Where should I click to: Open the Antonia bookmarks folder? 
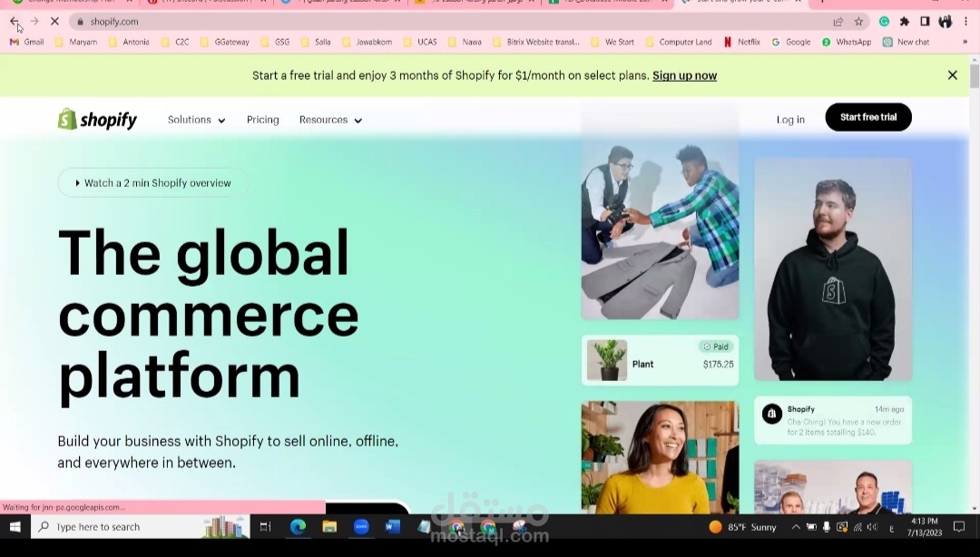pos(130,42)
